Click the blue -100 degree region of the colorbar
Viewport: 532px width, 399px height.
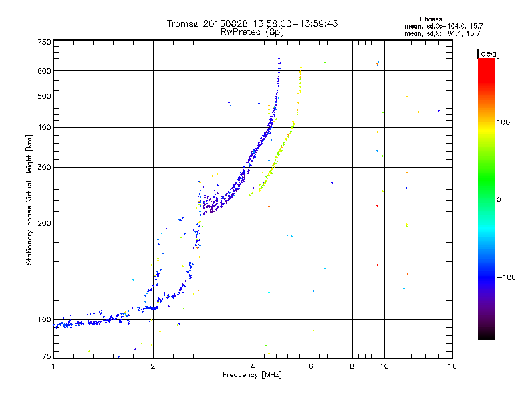[487, 277]
